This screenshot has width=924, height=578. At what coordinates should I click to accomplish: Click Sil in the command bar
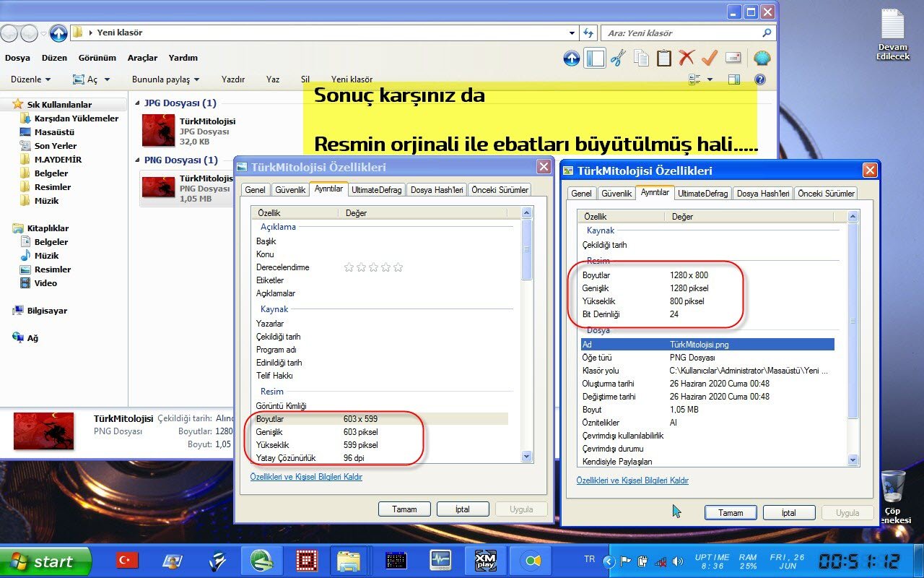pos(305,79)
